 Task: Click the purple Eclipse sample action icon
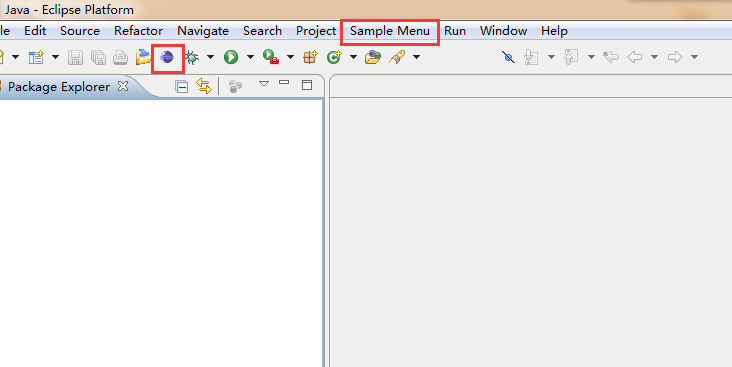pos(167,57)
